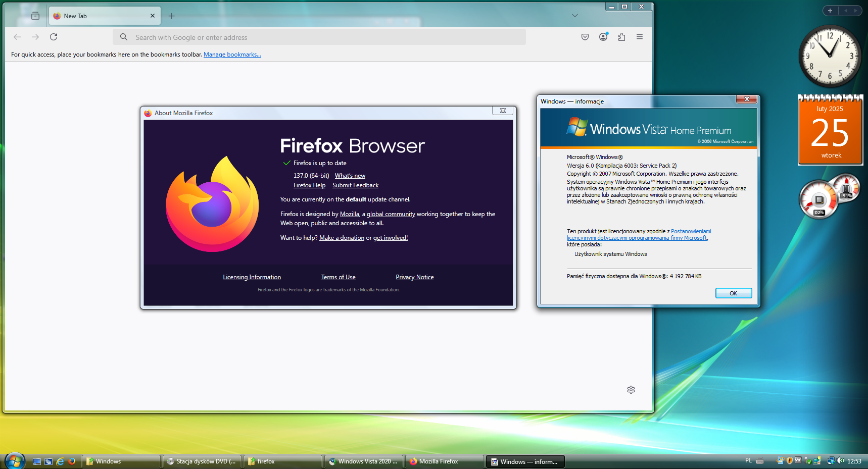Launch Firefox from Quick Launch
868x469 pixels.
point(72,461)
